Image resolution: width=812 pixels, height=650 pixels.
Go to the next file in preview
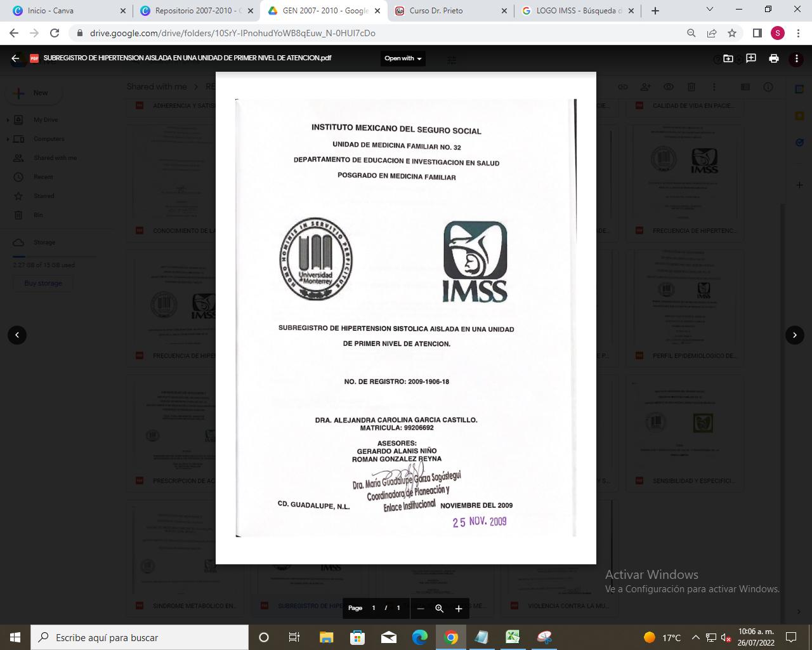point(795,335)
